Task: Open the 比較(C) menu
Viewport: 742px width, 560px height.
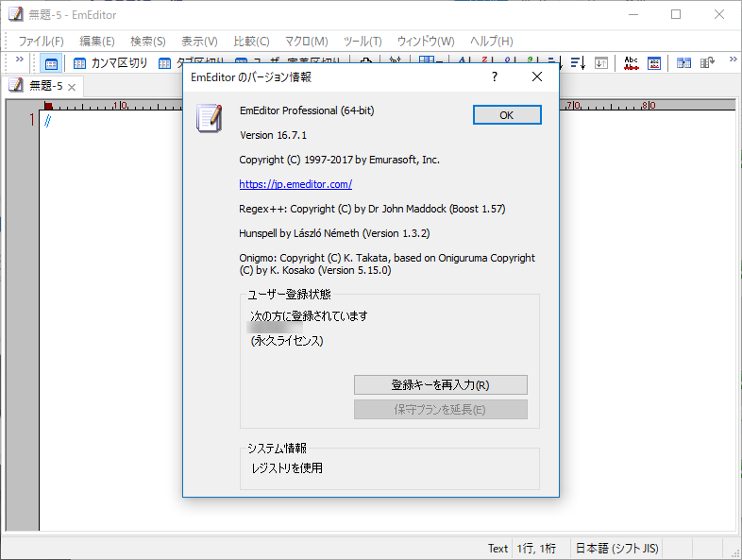Action: [251, 42]
